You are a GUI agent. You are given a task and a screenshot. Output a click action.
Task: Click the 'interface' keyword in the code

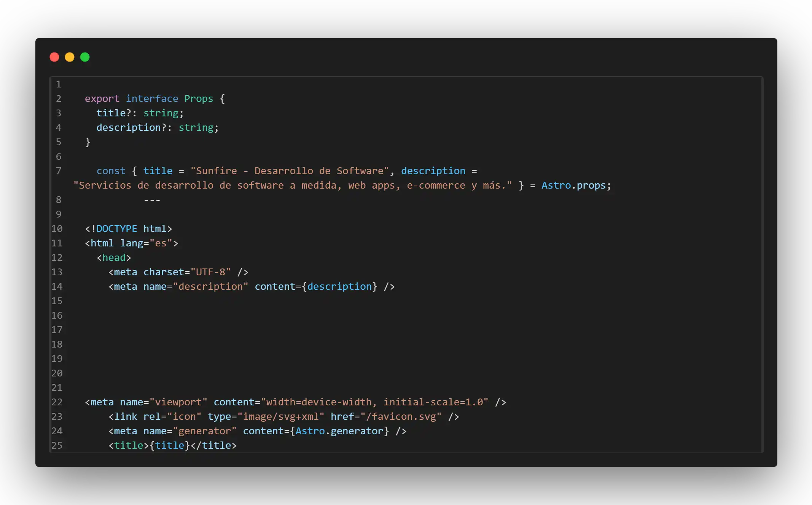pos(152,98)
